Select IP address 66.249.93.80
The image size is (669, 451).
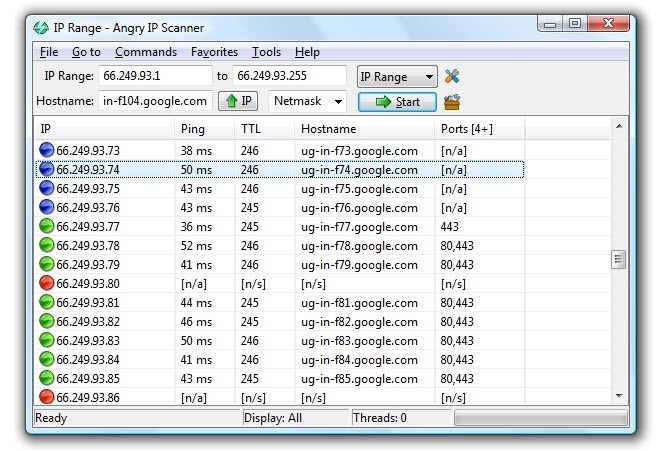coord(88,284)
